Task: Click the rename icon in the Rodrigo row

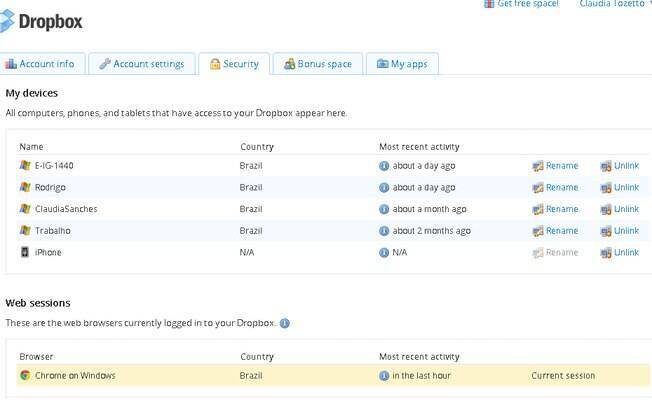Action: 538,188
